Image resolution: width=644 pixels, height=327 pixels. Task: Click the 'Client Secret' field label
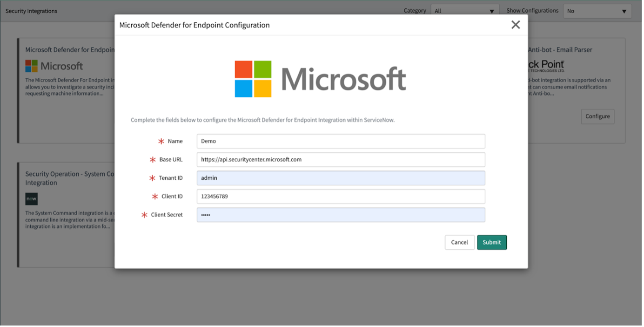coord(167,215)
